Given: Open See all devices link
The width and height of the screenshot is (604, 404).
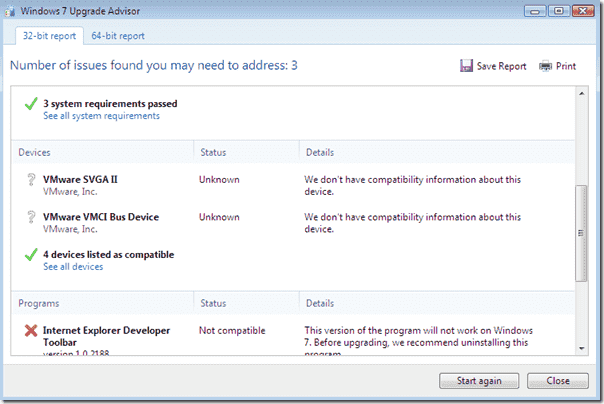Looking at the screenshot, I should pos(73,267).
